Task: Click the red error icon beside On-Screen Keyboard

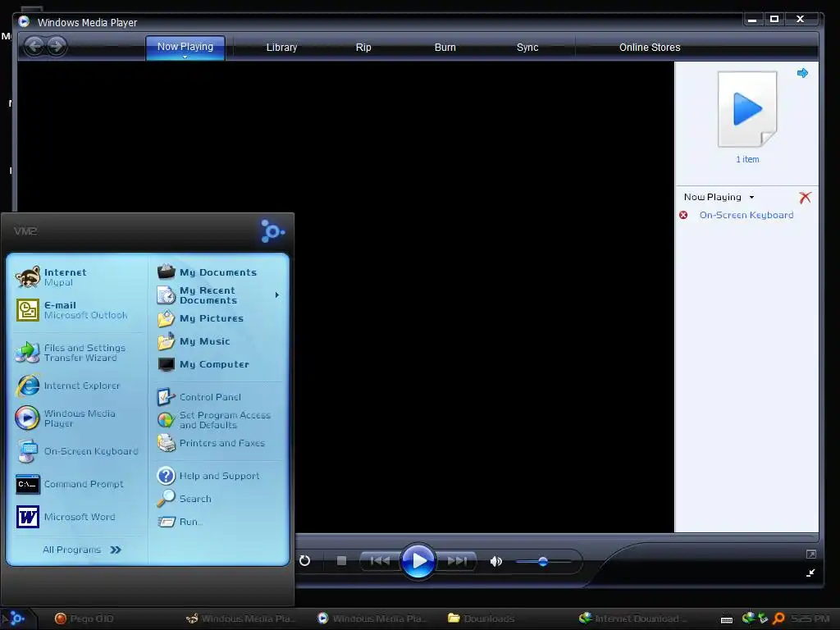Action: pos(683,215)
